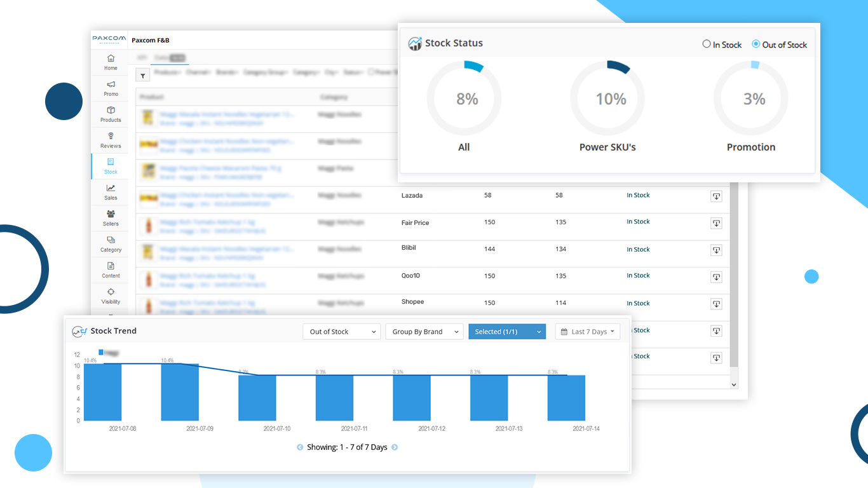This screenshot has width=868, height=488.
Task: Click the Stock Trend panel icon
Action: (x=79, y=331)
